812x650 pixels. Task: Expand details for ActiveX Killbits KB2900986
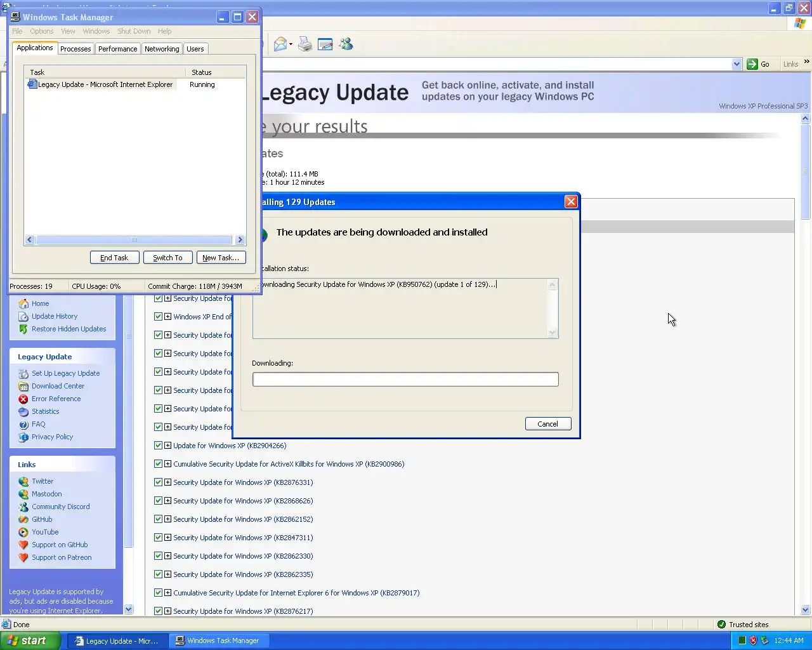click(168, 464)
